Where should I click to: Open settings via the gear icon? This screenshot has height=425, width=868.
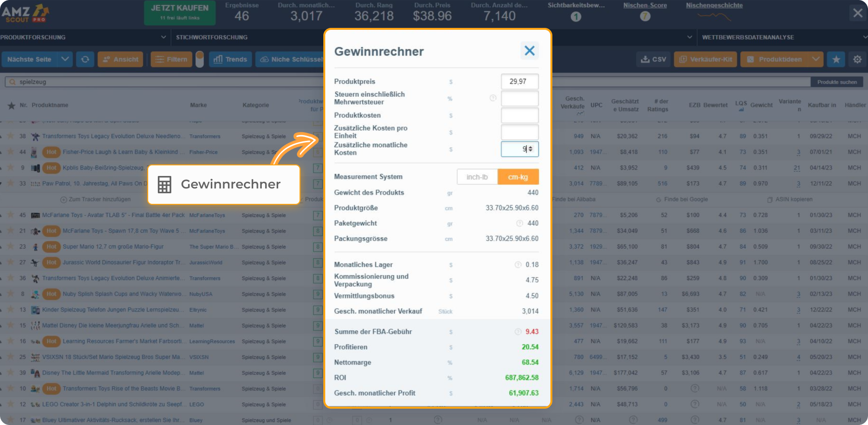pyautogui.click(x=857, y=59)
